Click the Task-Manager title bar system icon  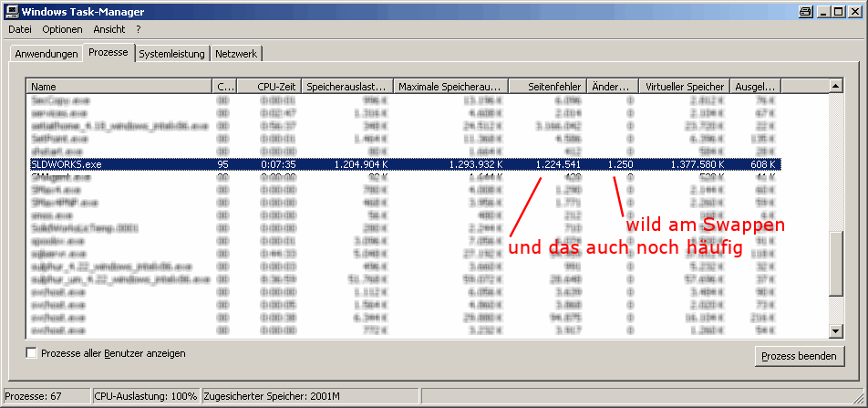12,11
